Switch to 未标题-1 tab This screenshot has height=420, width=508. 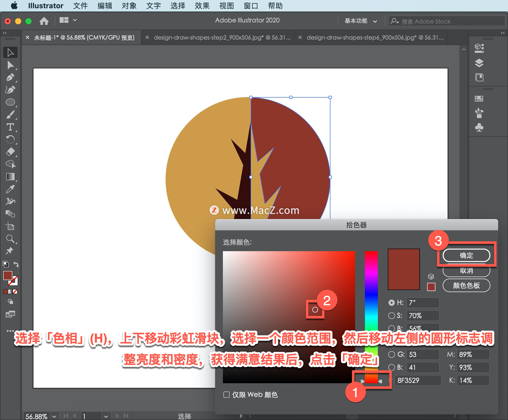(84, 38)
